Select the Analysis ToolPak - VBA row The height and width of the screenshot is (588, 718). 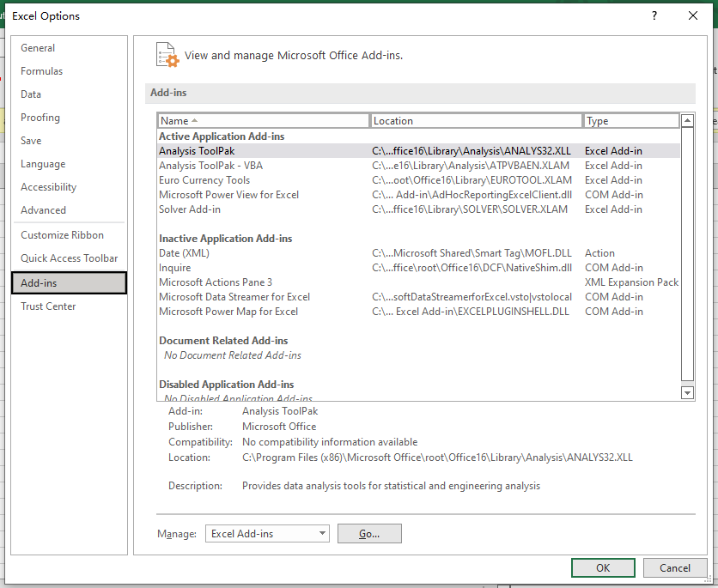(418, 166)
